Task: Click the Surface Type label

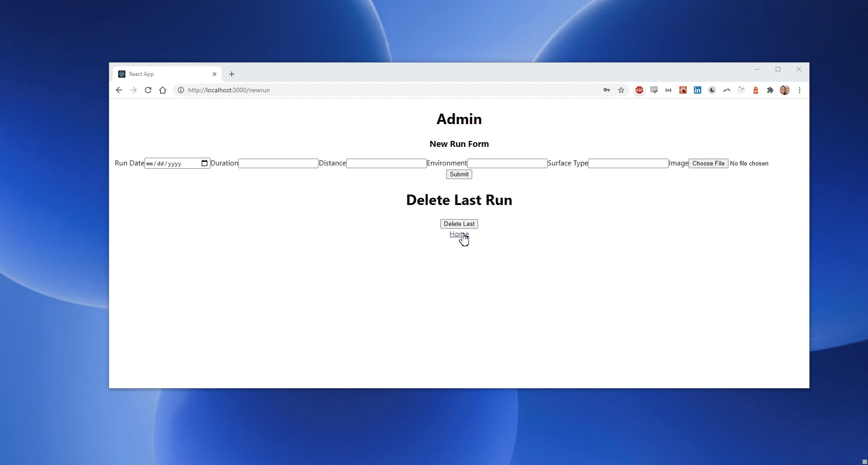Action: [568, 163]
